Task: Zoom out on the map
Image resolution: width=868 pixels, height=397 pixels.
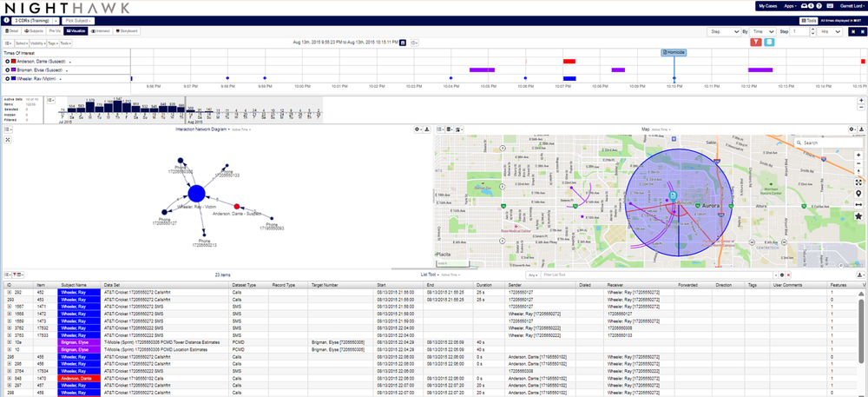Action: pyautogui.click(x=858, y=163)
